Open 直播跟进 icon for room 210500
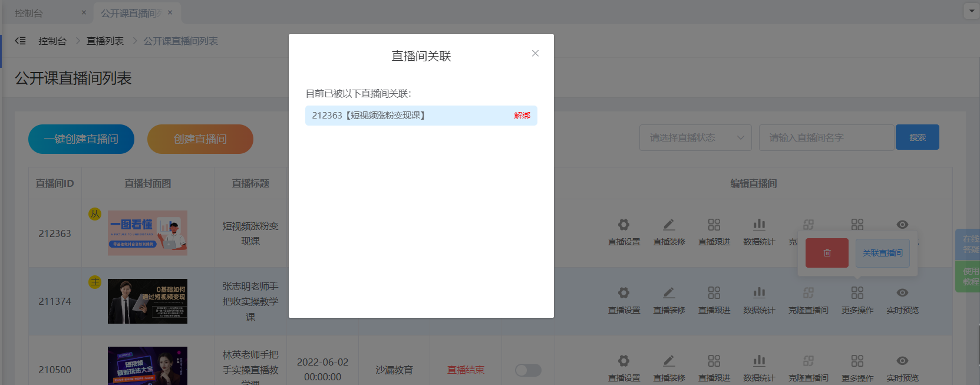The height and width of the screenshot is (385, 980). click(714, 361)
